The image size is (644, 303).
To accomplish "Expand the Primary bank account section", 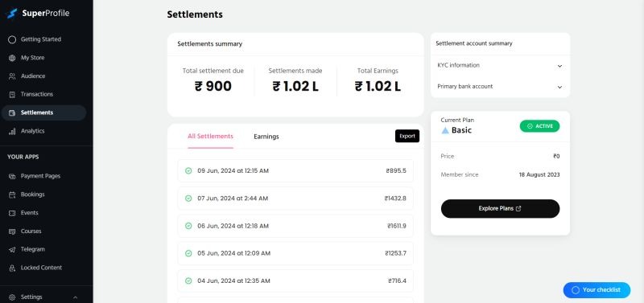I will click(500, 87).
